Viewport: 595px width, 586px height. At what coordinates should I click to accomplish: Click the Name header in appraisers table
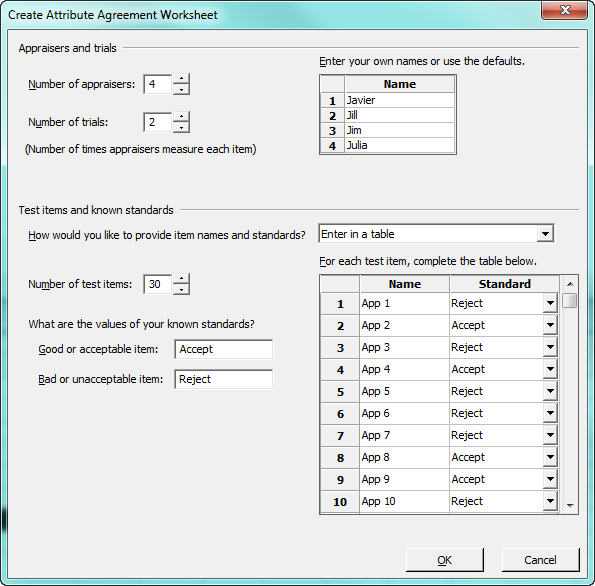click(400, 84)
